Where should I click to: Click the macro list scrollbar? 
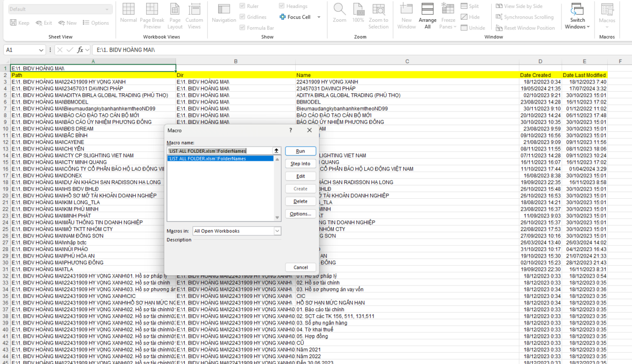[x=277, y=188]
